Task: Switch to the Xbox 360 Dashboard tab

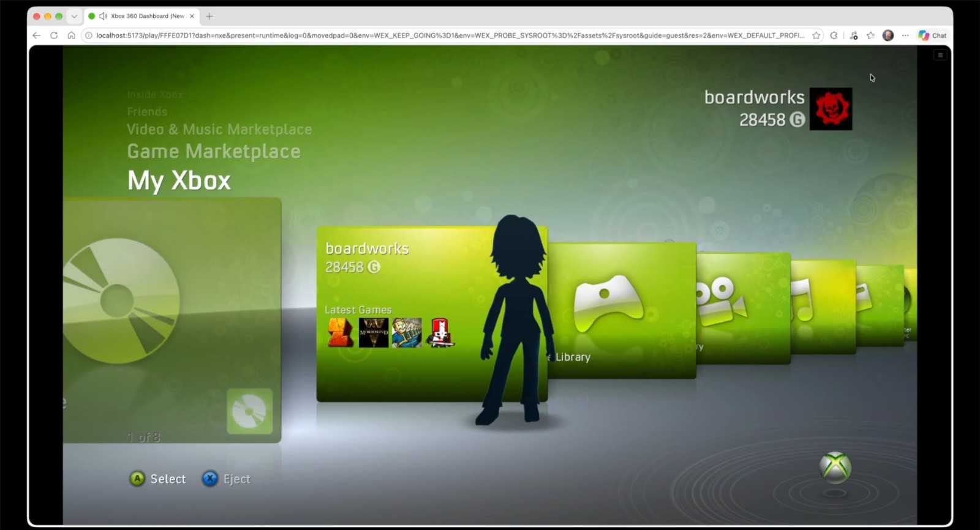Action: point(141,16)
